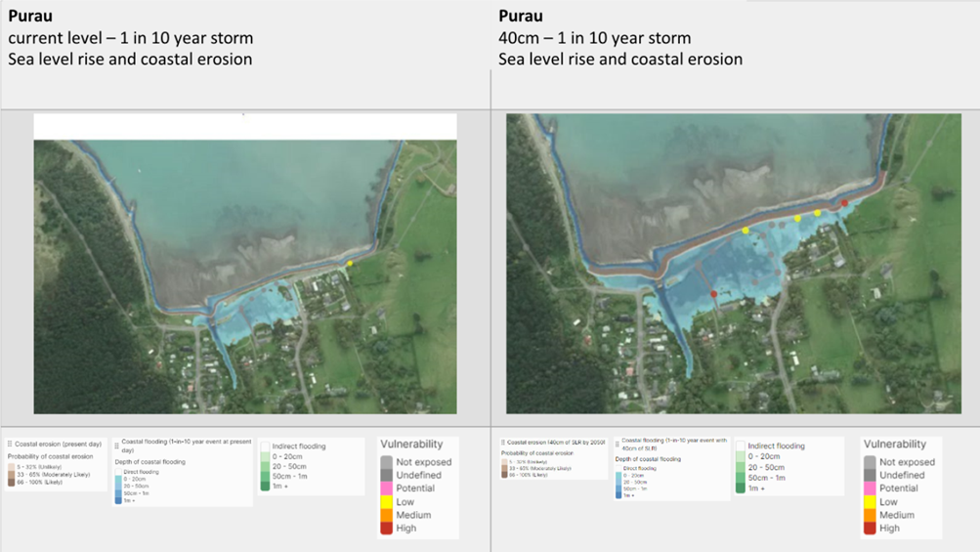Viewport: 980px width, 552px height.
Task: Click the pink Potential swatch in right Vulnerability legend
Action: pyautogui.click(x=870, y=488)
